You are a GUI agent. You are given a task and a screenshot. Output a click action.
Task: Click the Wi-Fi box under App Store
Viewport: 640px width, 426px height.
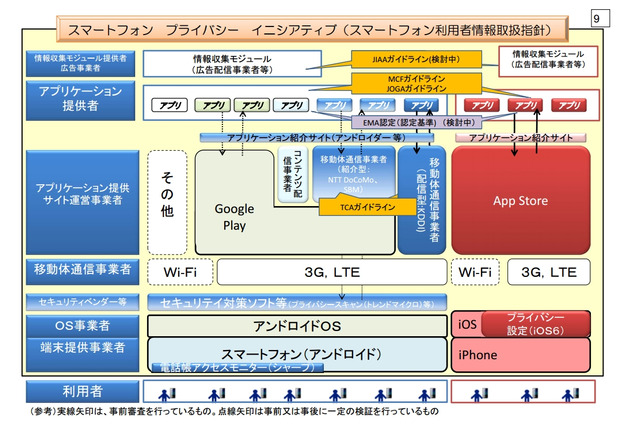click(x=475, y=272)
